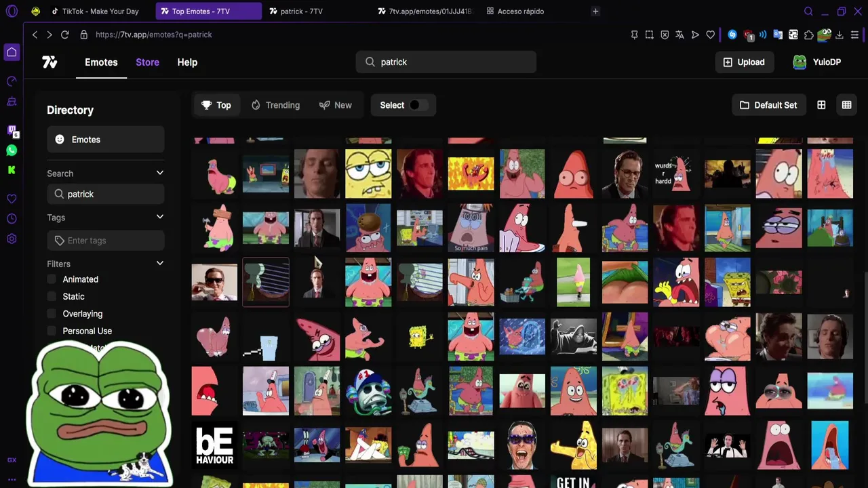Switch to the 7tv.app/emotes browser tab

425,12
